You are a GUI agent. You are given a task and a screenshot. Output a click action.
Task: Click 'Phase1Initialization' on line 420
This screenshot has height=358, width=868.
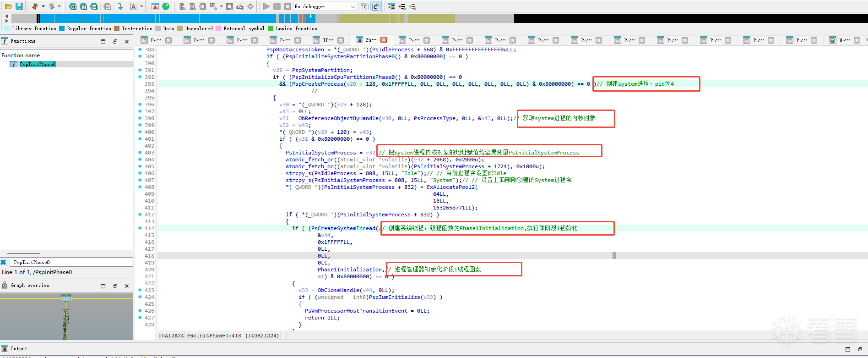(x=350, y=270)
